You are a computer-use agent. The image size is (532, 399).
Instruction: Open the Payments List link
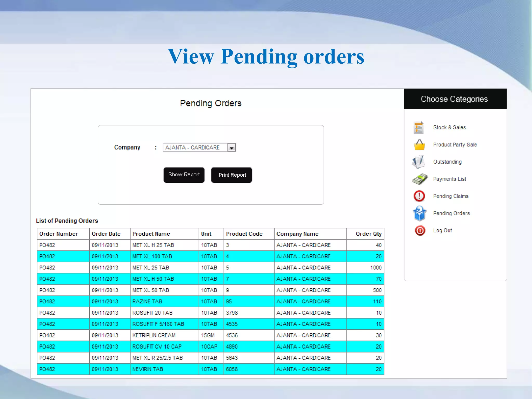450,179
